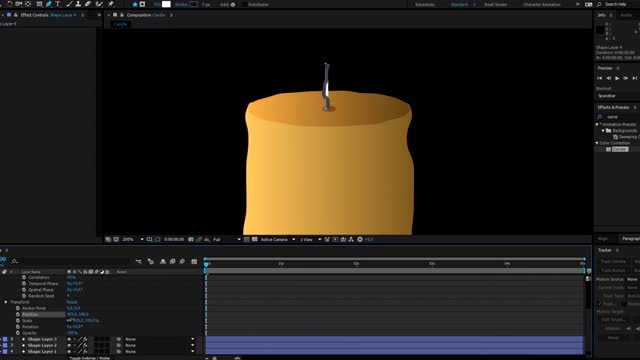640x360 pixels.
Task: Switch to the Character Animation workspace
Action: 542,4
